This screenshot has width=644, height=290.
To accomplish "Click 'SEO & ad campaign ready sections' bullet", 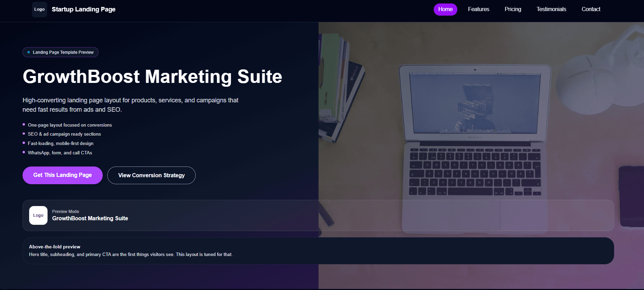I will tap(64, 134).
